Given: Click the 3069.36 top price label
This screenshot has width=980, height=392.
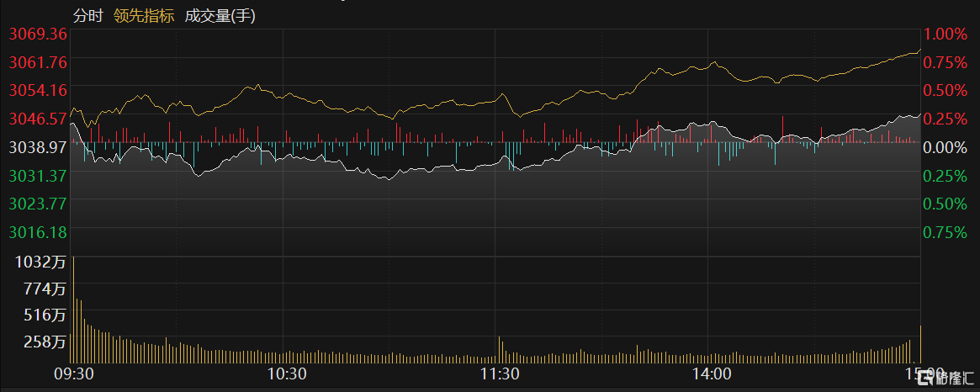Looking at the screenshot, I should 37,34.
